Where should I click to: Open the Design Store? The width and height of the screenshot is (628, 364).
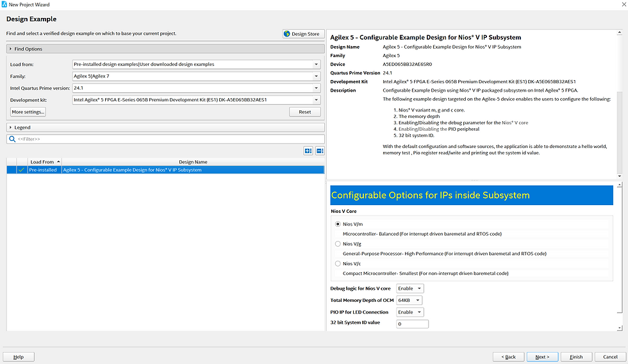303,34
